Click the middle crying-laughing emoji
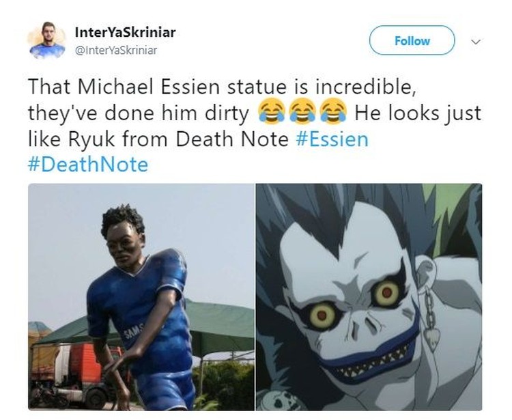Viewport: 512px width, 420px height. click(x=302, y=111)
